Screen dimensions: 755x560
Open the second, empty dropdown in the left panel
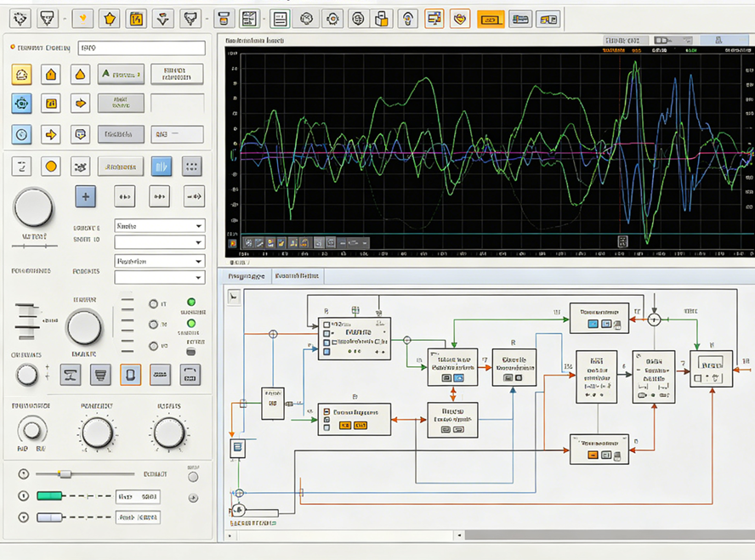pos(160,242)
